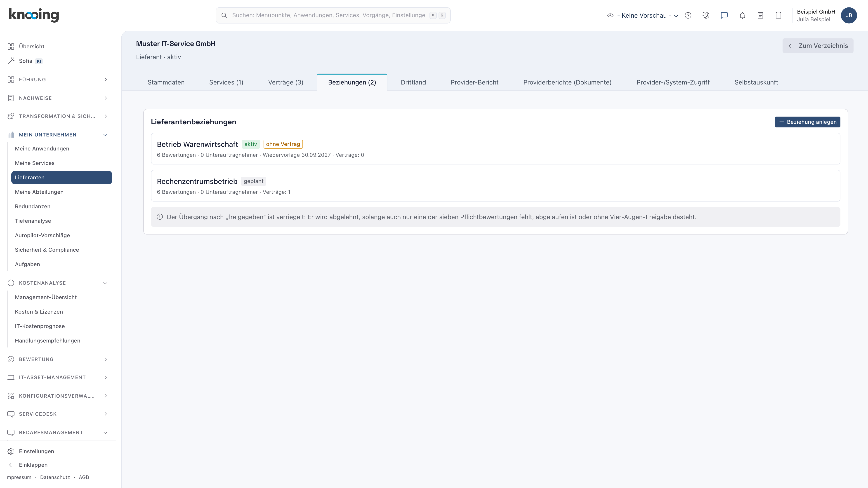Click the info icon in the hint banner
This screenshot has width=868, height=488.
pyautogui.click(x=160, y=217)
